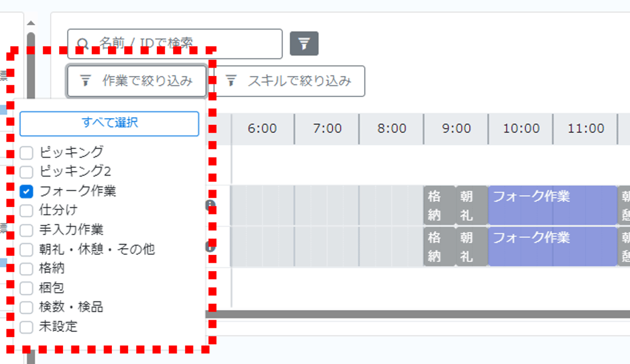Click the 9:00 time column header

coord(456,129)
